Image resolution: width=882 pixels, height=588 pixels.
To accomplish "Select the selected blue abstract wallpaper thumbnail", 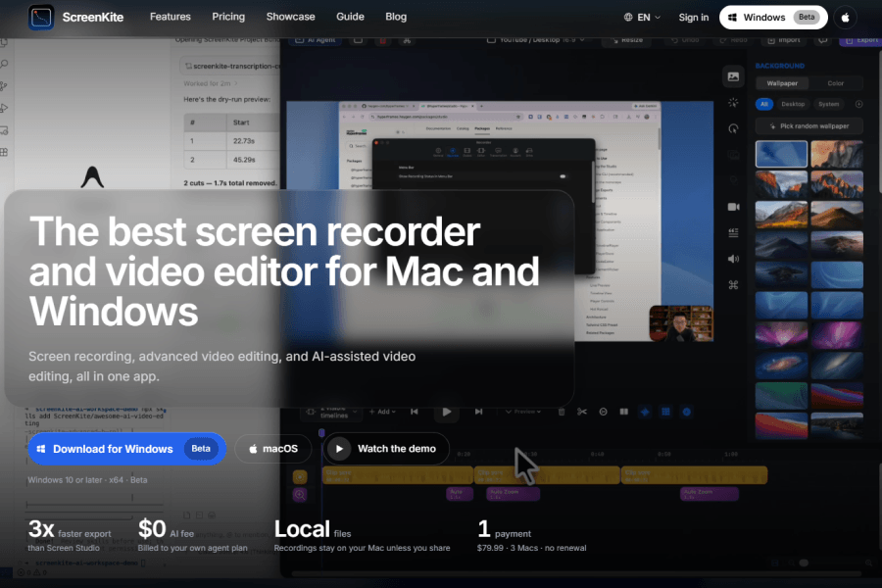I will tap(781, 154).
